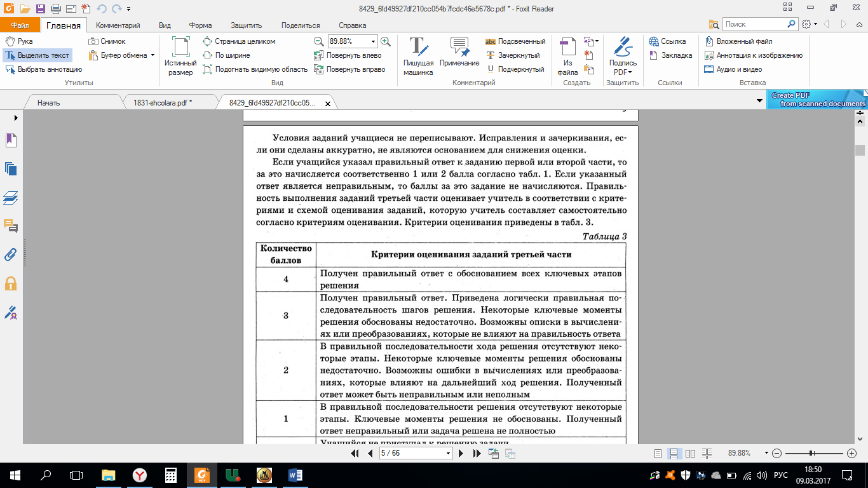This screenshot has height=488, width=868.
Task: Open the Attachments paperclip side panel
Action: pyautogui.click(x=11, y=254)
